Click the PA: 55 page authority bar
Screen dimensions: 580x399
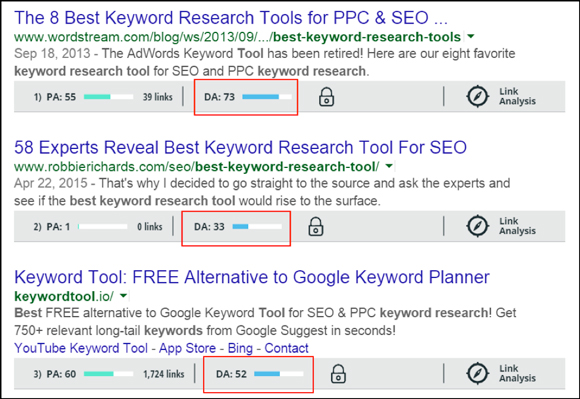pyautogui.click(x=108, y=97)
